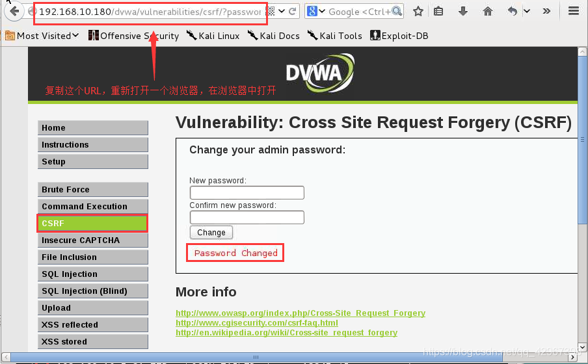The height and width of the screenshot is (364, 588).
Task: Focus the New password field
Action: pos(247,192)
